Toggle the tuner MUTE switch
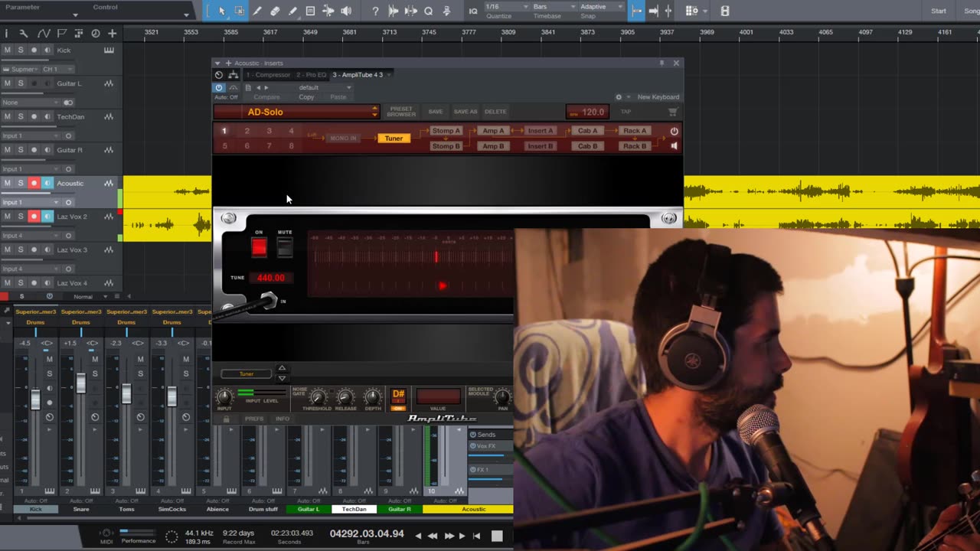This screenshot has height=551, width=980. point(285,246)
